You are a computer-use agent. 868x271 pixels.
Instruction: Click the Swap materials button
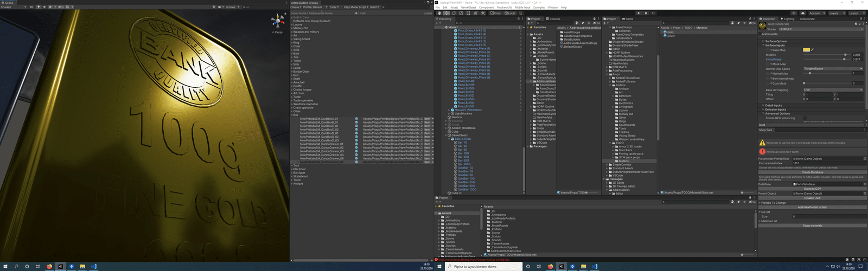(x=812, y=225)
